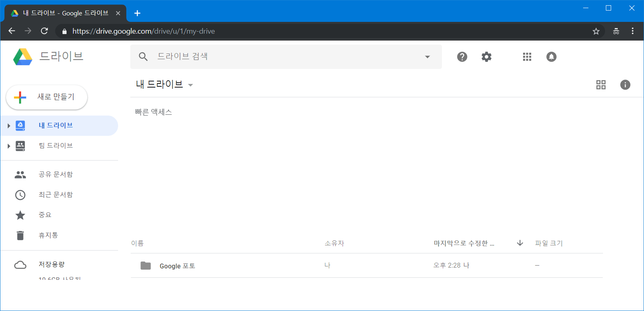The width and height of the screenshot is (644, 311).
Task: Switch to grid view layout
Action: 601,85
